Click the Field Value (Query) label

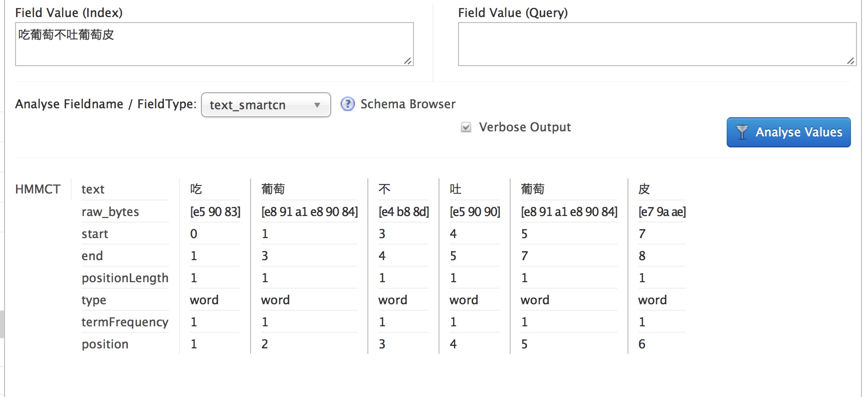(513, 13)
